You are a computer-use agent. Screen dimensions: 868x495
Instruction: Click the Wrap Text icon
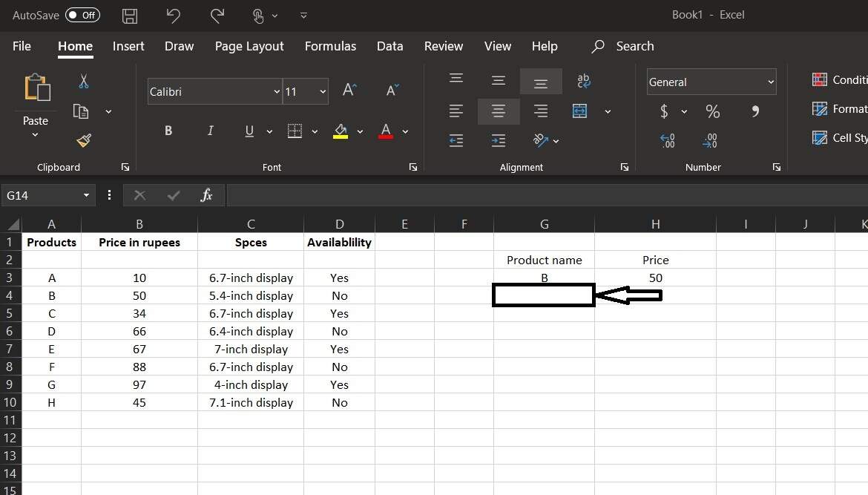pos(584,81)
